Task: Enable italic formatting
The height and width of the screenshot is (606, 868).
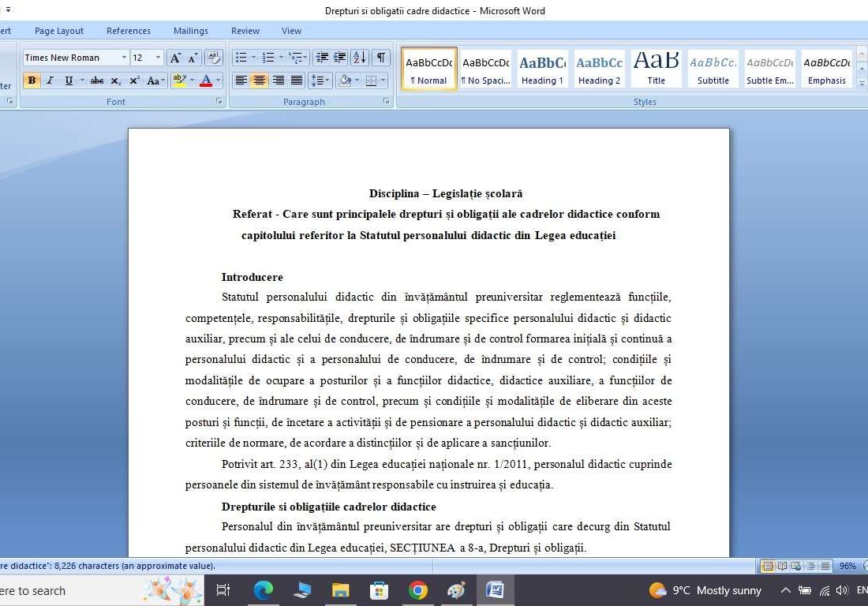Action: 49,80
